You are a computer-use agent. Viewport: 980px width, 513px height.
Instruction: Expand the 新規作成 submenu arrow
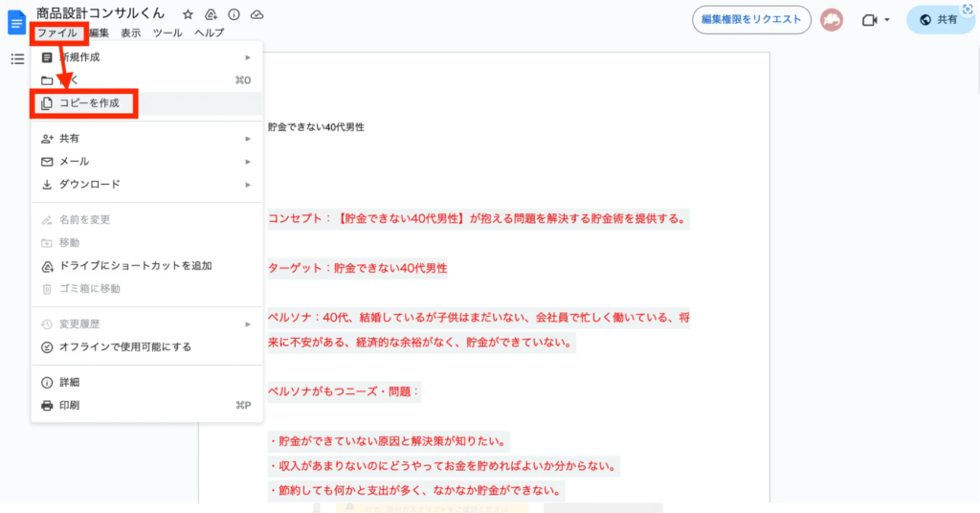248,57
